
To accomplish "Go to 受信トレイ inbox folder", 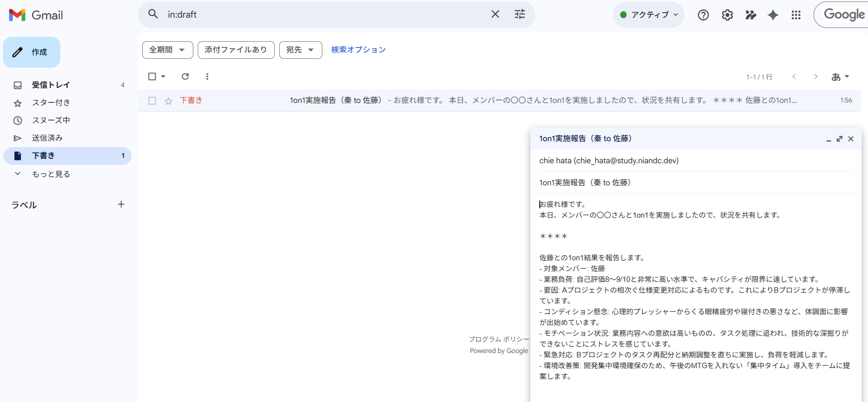I will [x=51, y=85].
